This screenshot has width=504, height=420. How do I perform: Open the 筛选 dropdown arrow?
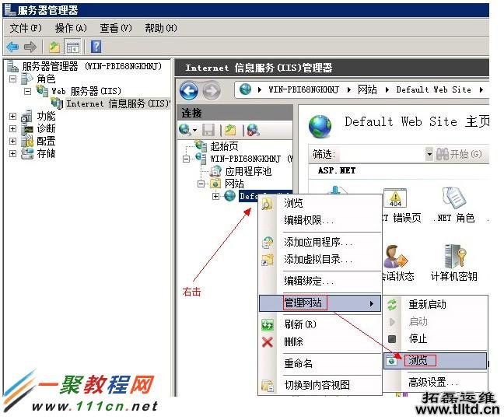pyautogui.click(x=429, y=154)
